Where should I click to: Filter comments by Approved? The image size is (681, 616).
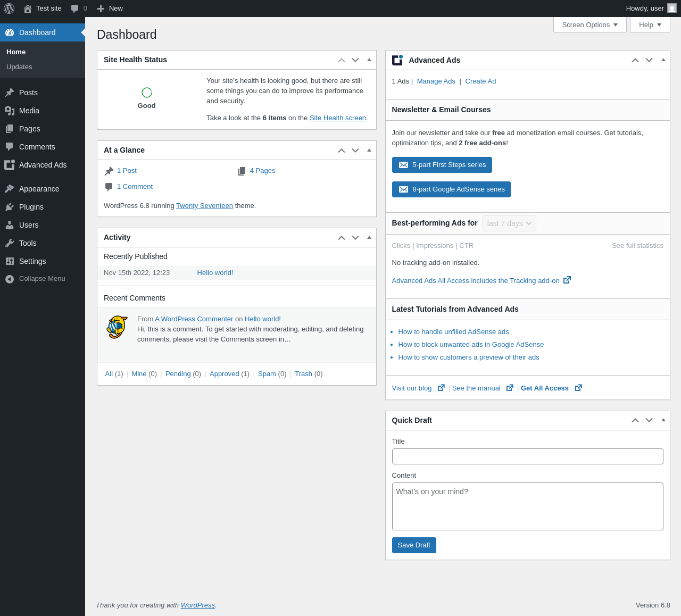click(x=224, y=374)
